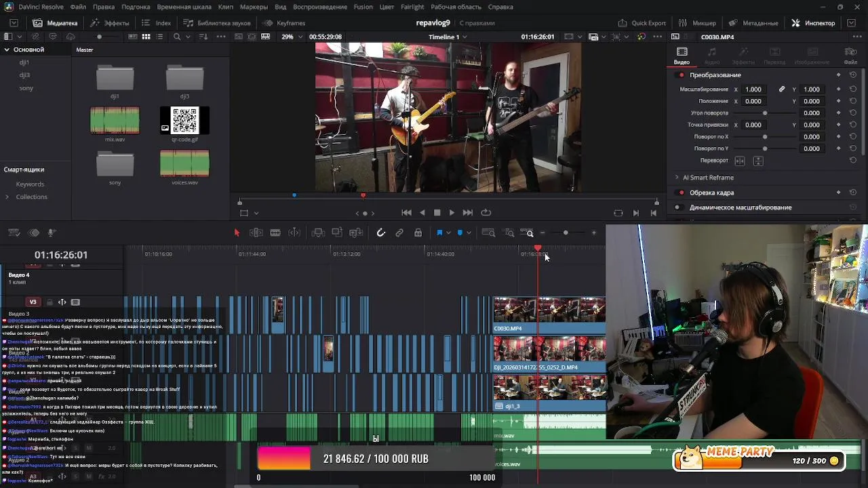Reset the Угол поворота value
Screen dimensions: 868x488
click(x=853, y=113)
